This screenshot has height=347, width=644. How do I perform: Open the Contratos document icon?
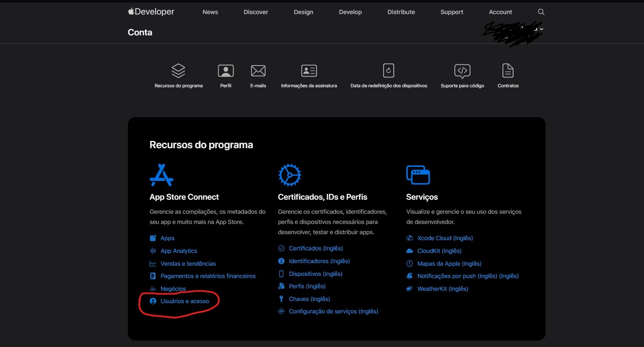point(508,71)
